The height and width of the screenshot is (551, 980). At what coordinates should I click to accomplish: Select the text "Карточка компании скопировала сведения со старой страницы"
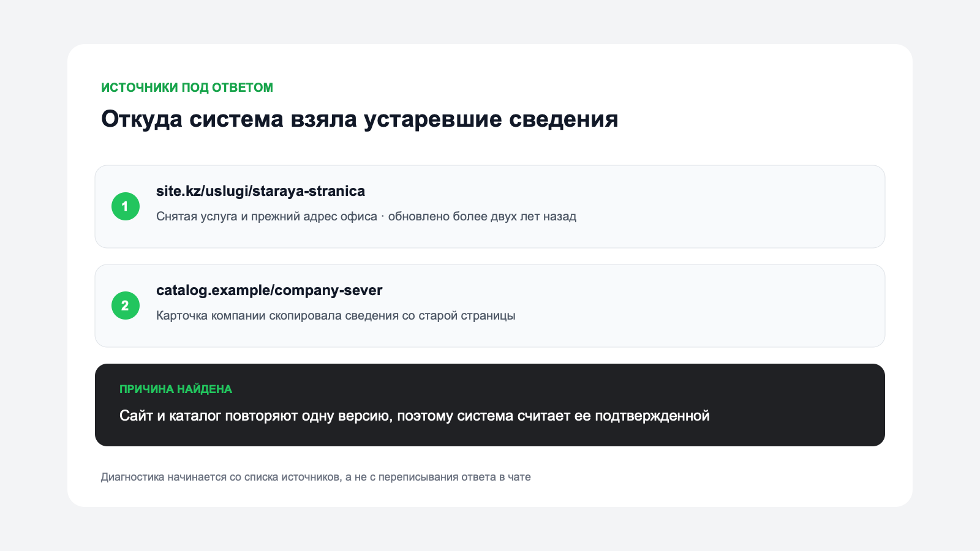pyautogui.click(x=336, y=316)
